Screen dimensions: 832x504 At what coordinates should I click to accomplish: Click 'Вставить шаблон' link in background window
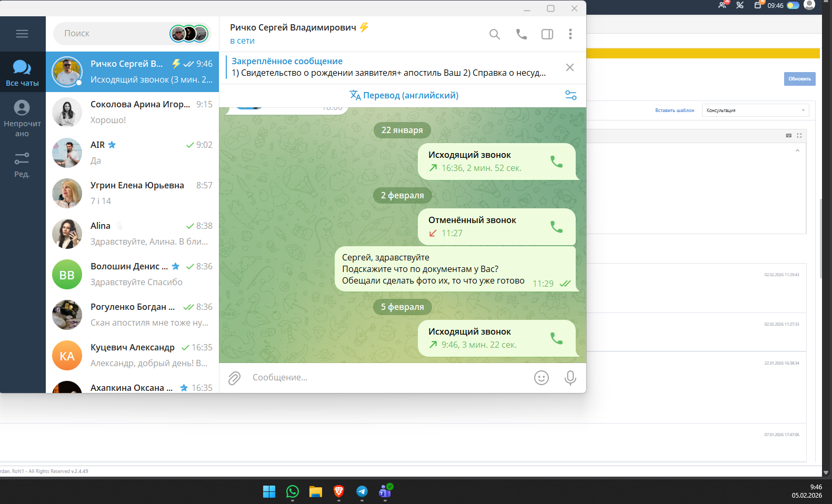coord(675,110)
